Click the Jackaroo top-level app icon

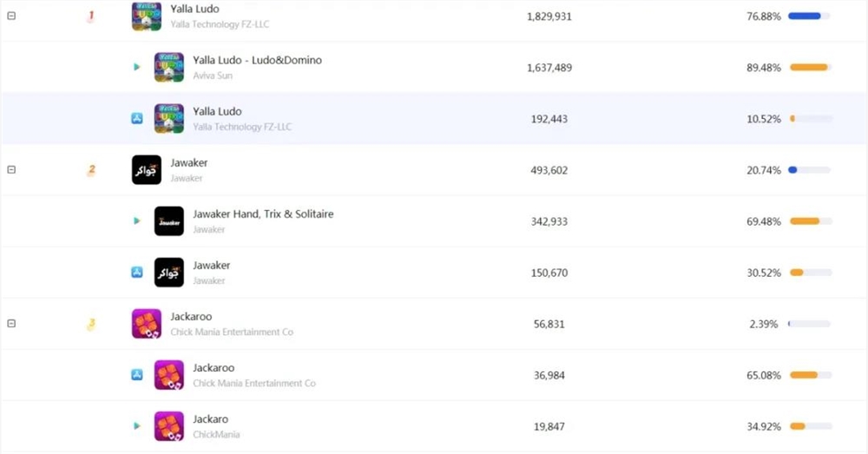pos(147,324)
